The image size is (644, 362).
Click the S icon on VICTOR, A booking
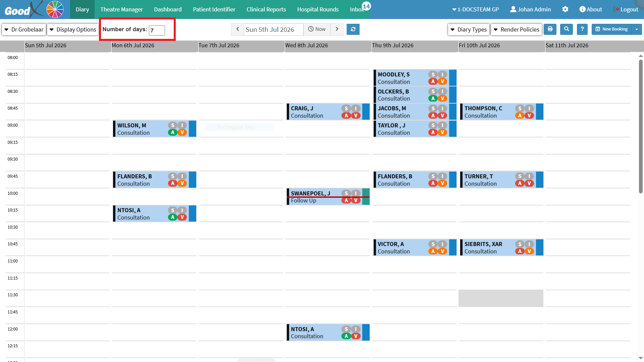[433, 244]
